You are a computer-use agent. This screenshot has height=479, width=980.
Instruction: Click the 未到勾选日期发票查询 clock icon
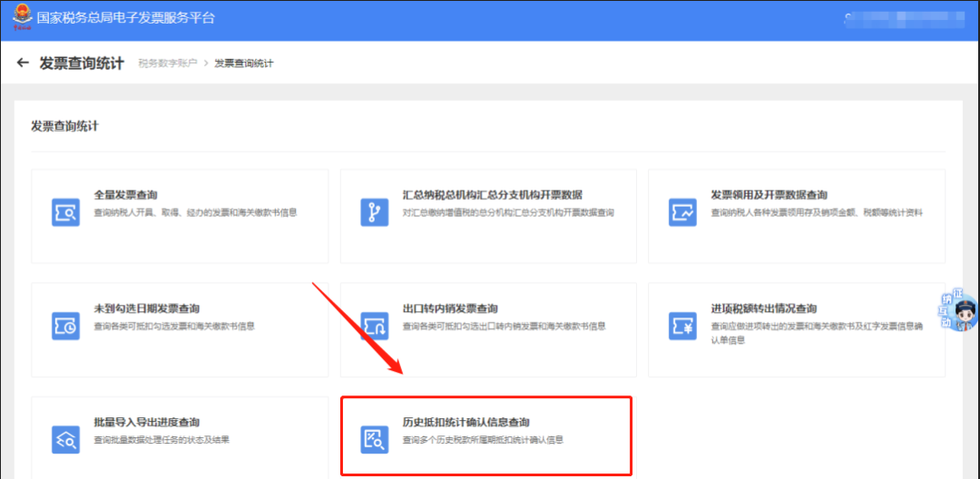[x=66, y=325]
